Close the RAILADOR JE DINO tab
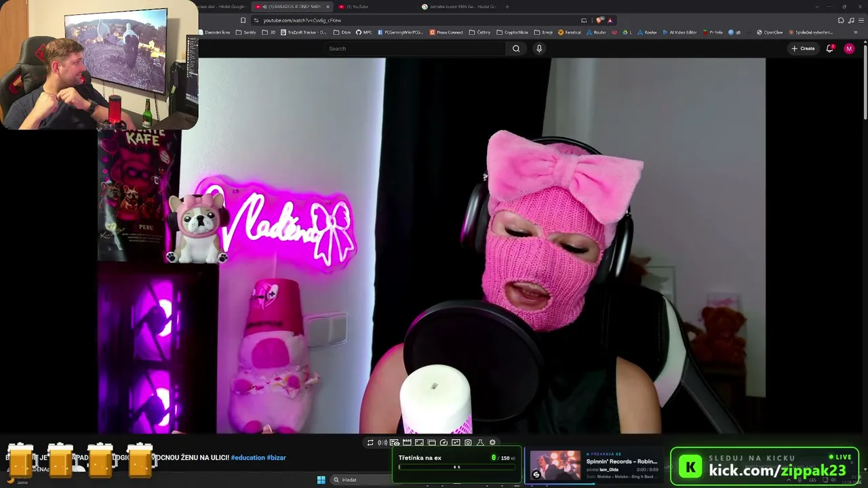 click(x=328, y=7)
